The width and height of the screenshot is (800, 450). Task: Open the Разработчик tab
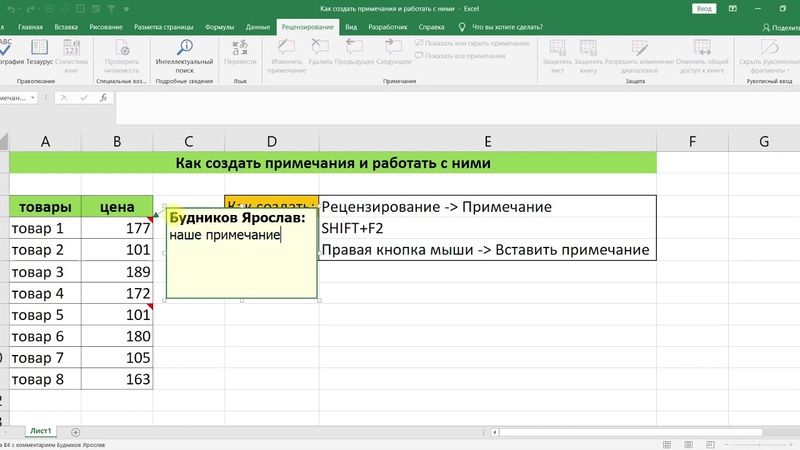(388, 27)
